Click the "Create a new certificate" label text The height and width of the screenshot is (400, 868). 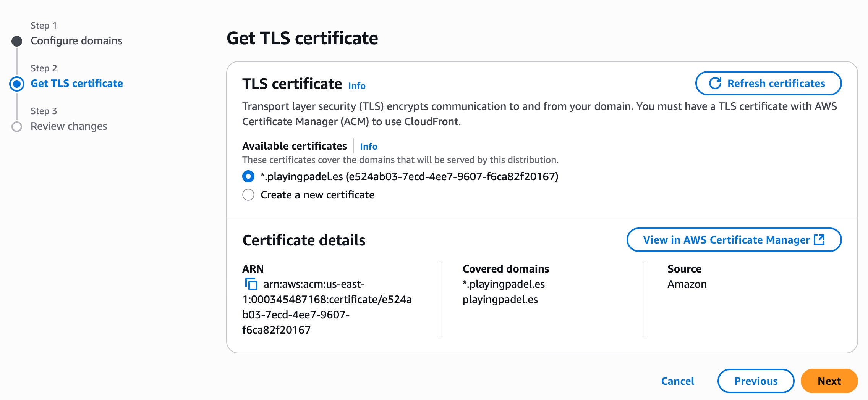click(x=317, y=195)
